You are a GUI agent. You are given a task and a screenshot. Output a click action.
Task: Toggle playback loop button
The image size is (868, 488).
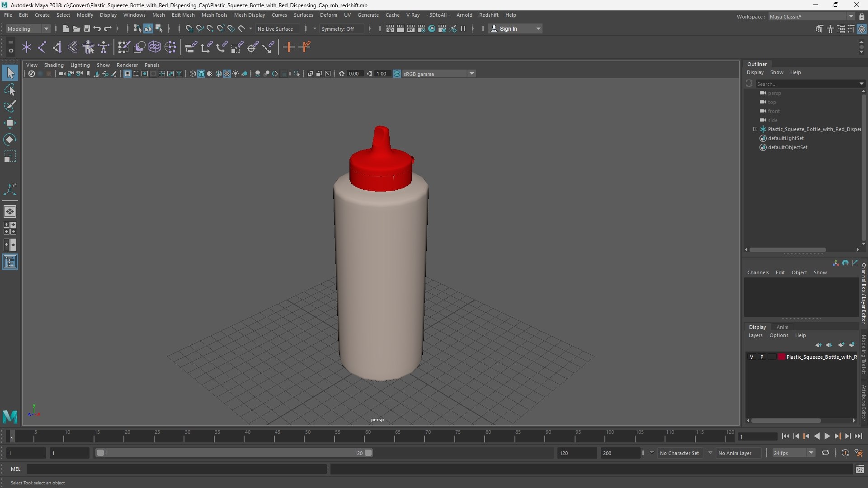pos(825,453)
